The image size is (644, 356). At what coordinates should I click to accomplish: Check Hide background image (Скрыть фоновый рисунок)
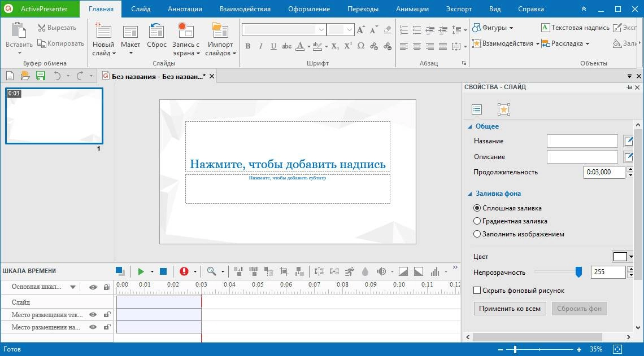pyautogui.click(x=477, y=291)
